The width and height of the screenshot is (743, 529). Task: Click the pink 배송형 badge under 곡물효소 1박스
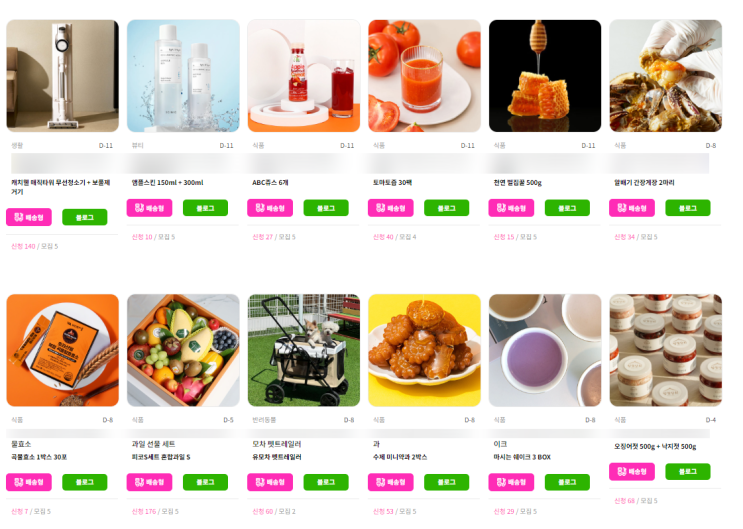click(28, 482)
